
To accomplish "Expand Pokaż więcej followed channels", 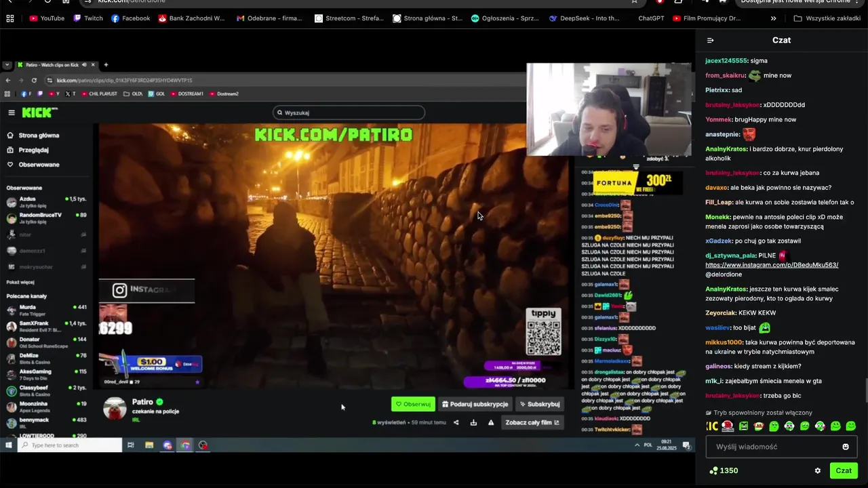I will point(20,282).
